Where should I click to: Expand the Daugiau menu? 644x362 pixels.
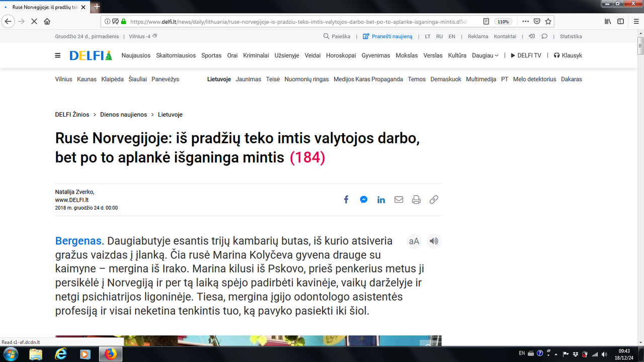tap(485, 56)
